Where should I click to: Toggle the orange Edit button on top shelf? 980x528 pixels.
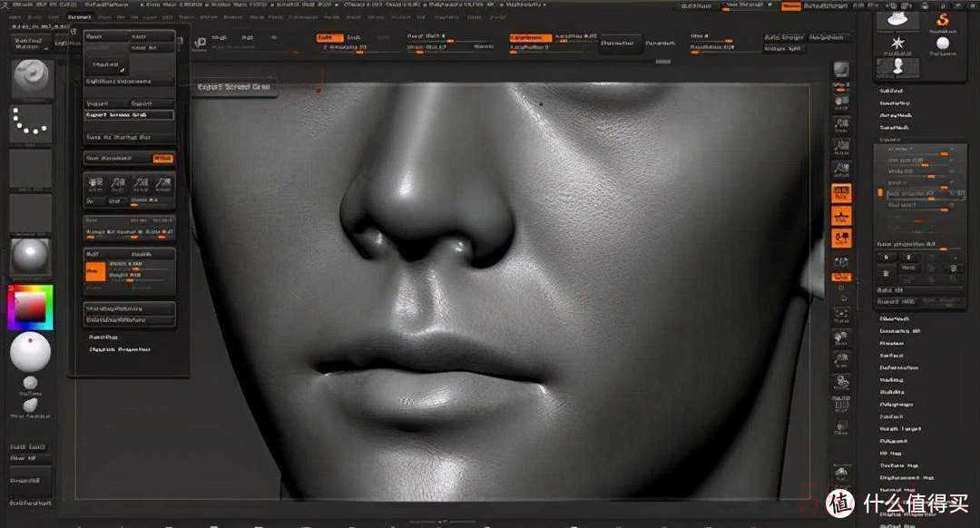[329, 37]
